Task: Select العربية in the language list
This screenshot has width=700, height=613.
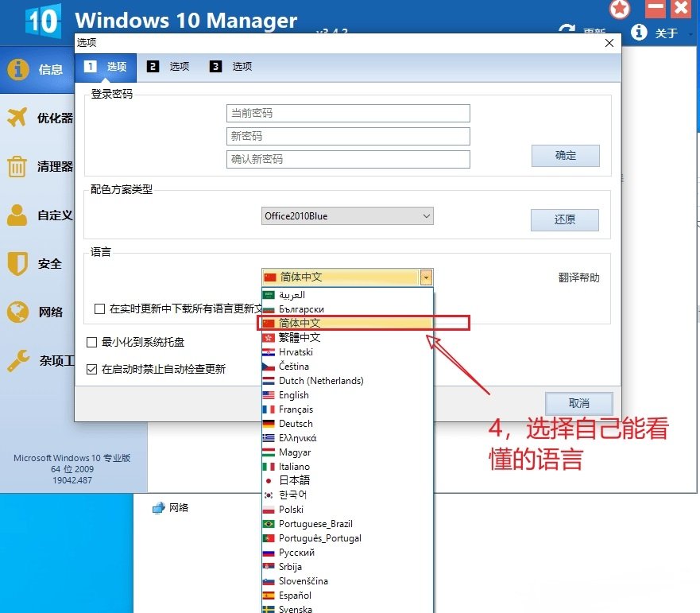Action: [x=347, y=295]
